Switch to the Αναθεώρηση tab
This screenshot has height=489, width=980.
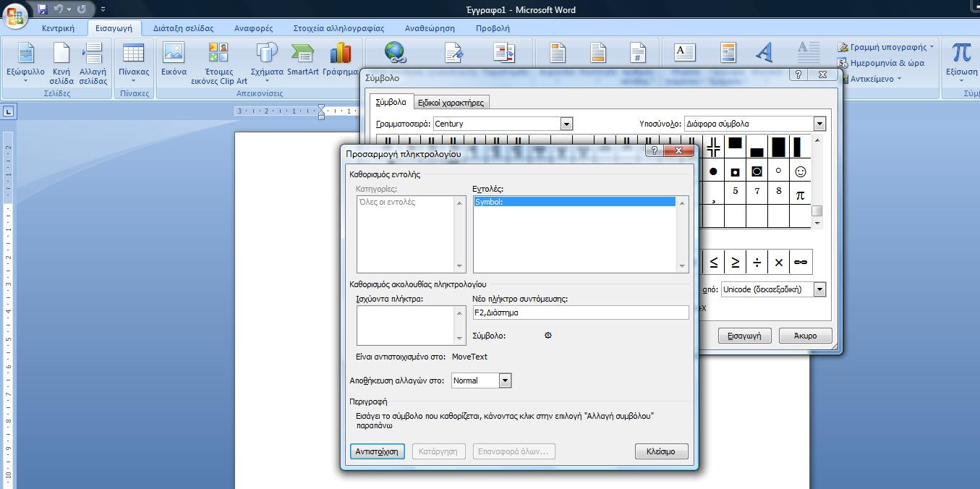pyautogui.click(x=430, y=28)
